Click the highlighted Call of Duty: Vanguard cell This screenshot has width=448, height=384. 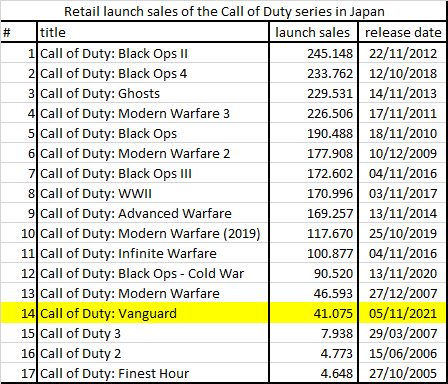point(153,313)
